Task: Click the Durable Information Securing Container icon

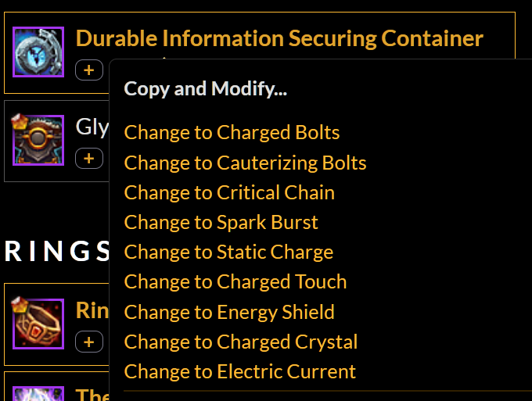Action: (x=38, y=52)
